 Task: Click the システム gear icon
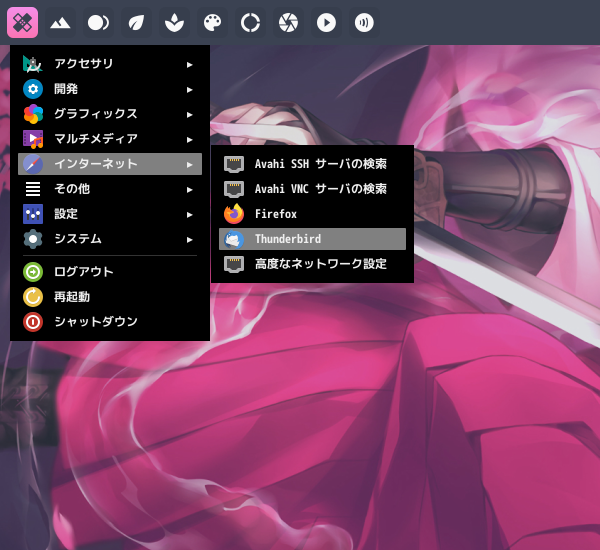[x=33, y=239]
